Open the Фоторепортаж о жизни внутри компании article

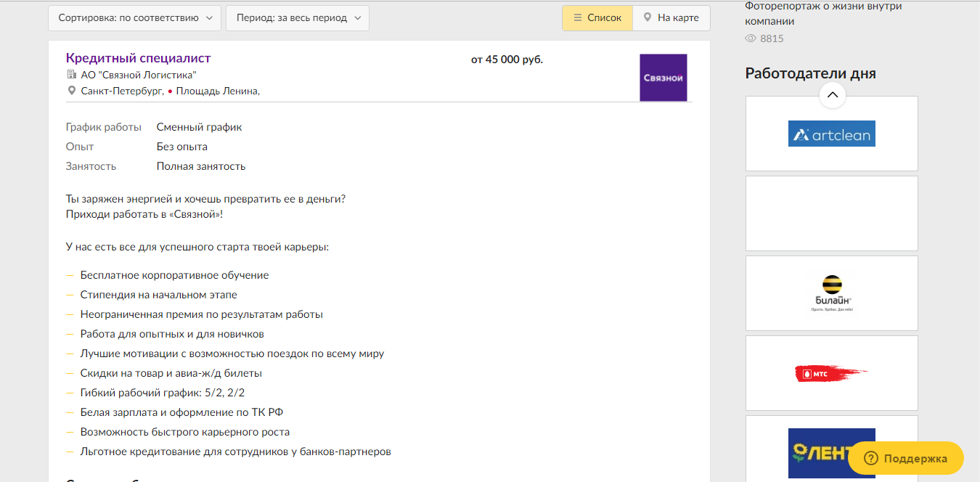point(823,13)
